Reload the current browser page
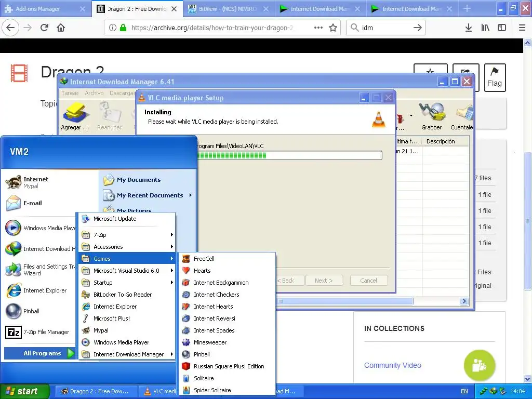The width and height of the screenshot is (532, 399). [44, 28]
